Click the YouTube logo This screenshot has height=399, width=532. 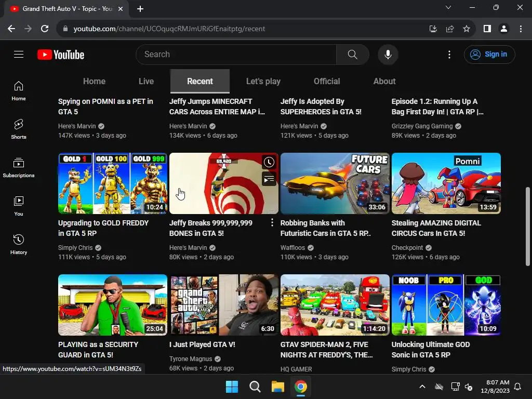(x=61, y=55)
